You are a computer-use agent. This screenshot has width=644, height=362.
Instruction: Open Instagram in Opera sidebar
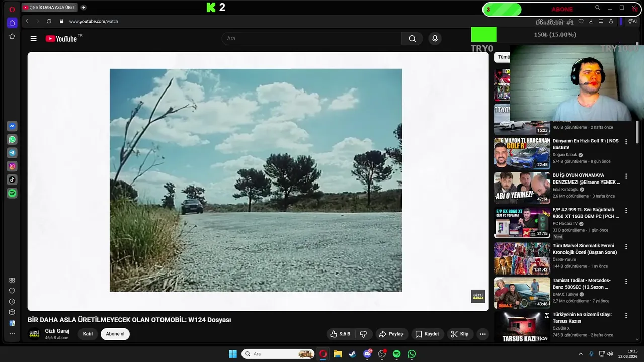click(12, 166)
